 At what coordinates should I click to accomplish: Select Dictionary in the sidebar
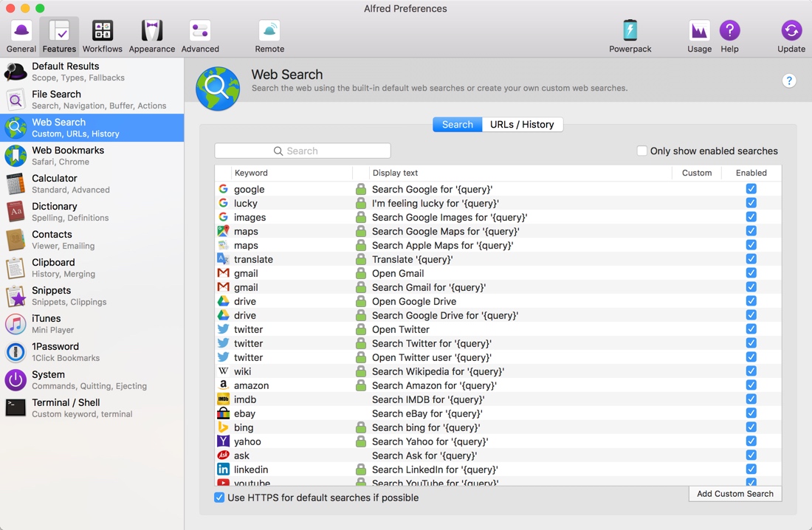click(92, 211)
